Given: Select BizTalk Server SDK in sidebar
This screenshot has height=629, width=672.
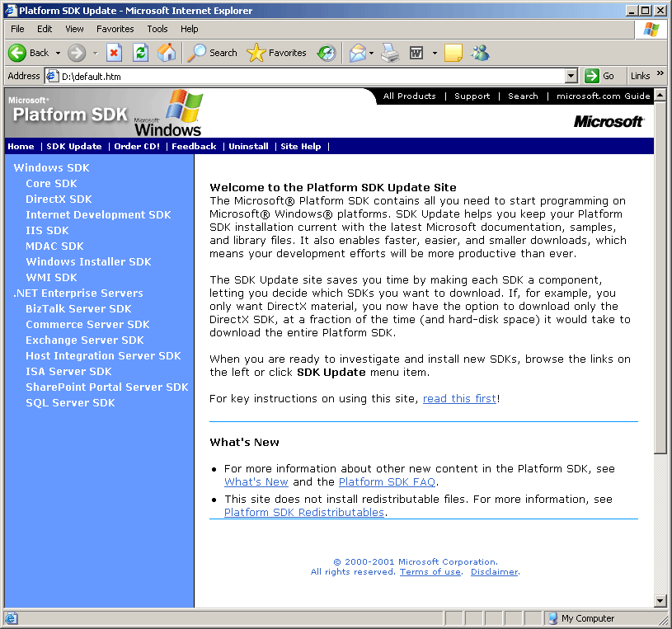Looking at the screenshot, I should [78, 308].
